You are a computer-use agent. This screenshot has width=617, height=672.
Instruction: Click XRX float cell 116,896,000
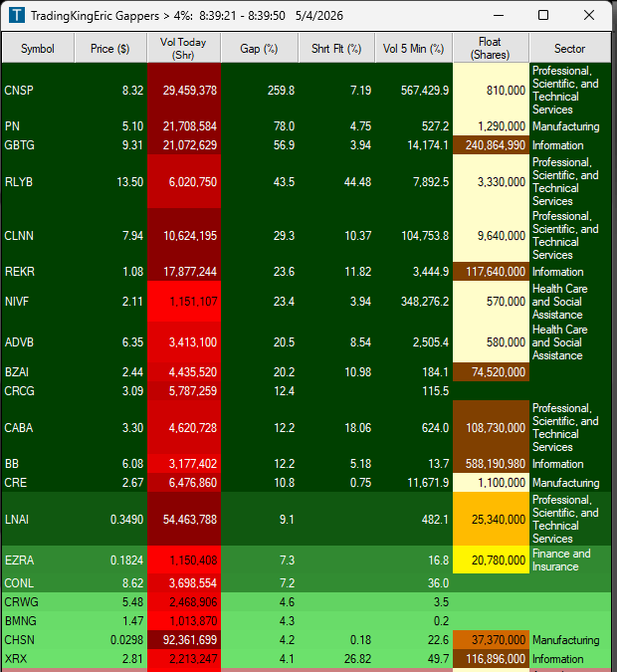coord(491,658)
